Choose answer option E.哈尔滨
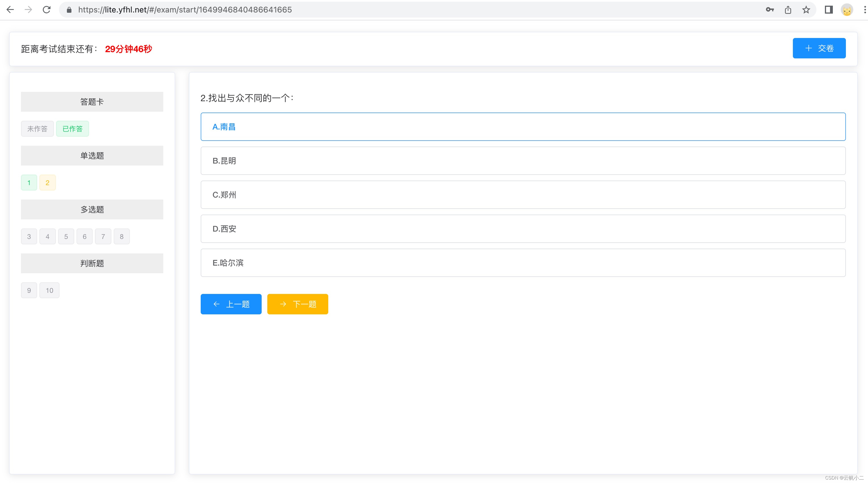The image size is (868, 483). coord(523,263)
